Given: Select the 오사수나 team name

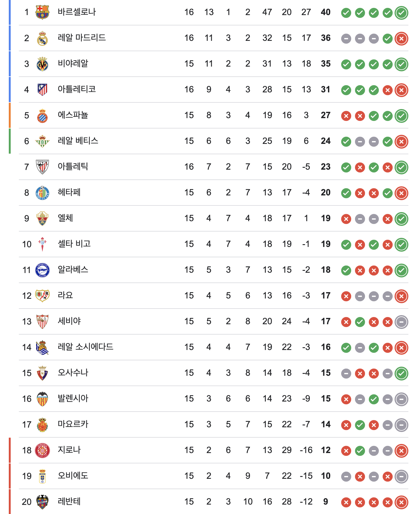Looking at the screenshot, I should (73, 373).
